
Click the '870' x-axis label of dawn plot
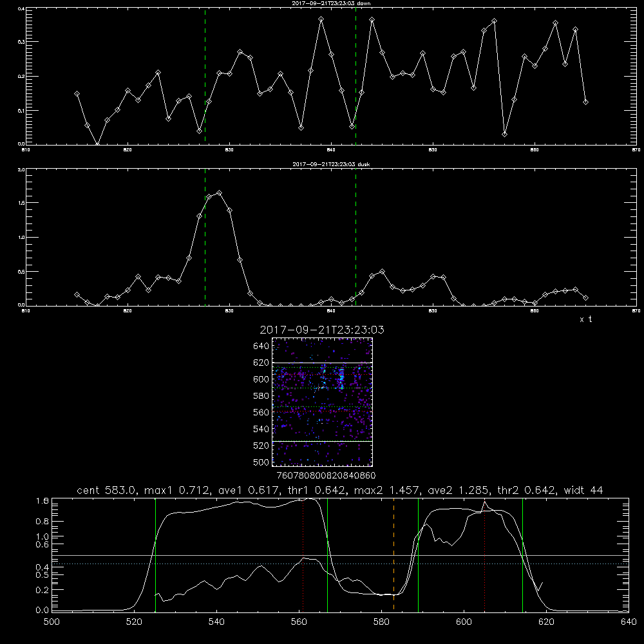tap(636, 150)
